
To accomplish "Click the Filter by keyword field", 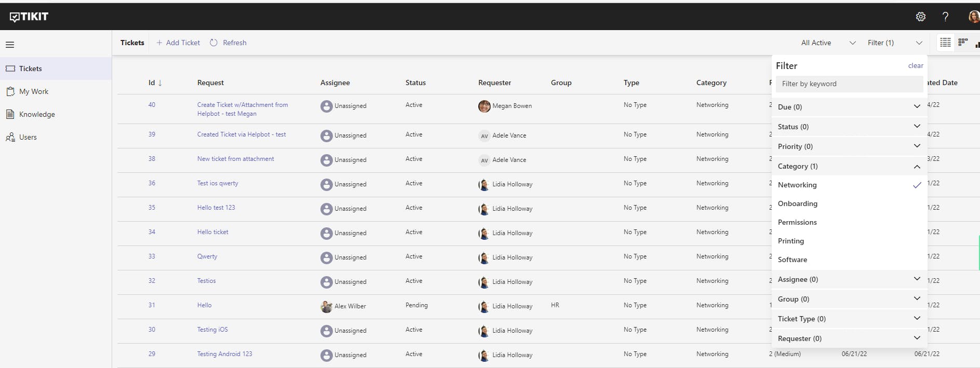I will click(x=849, y=84).
